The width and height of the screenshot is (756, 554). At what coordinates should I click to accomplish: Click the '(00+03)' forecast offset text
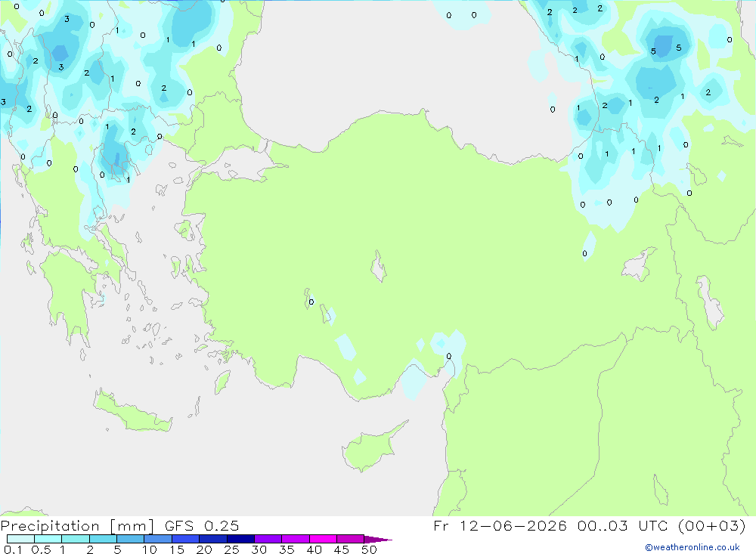coord(712,525)
